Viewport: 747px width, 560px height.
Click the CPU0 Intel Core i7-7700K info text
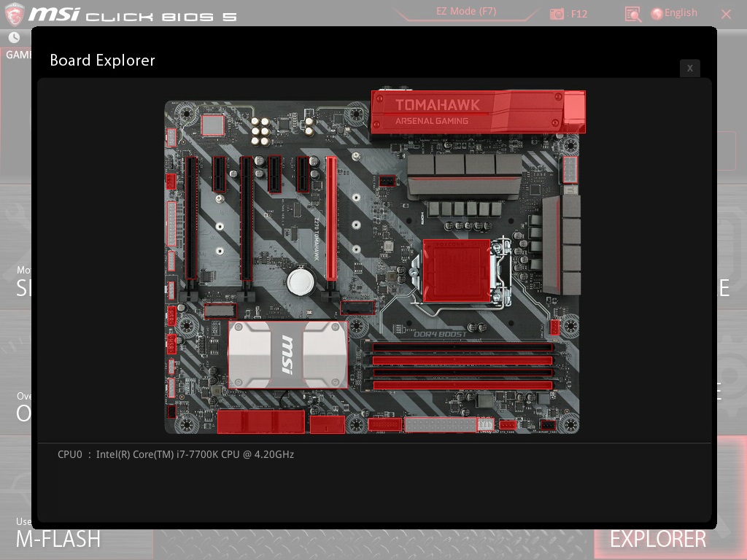tap(176, 454)
